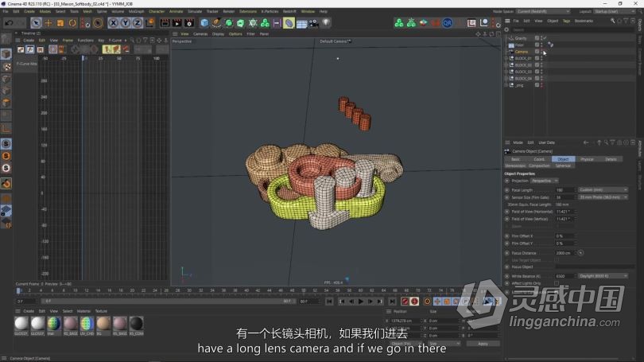
Task: Switch to the Physical tab
Action: [x=587, y=159]
